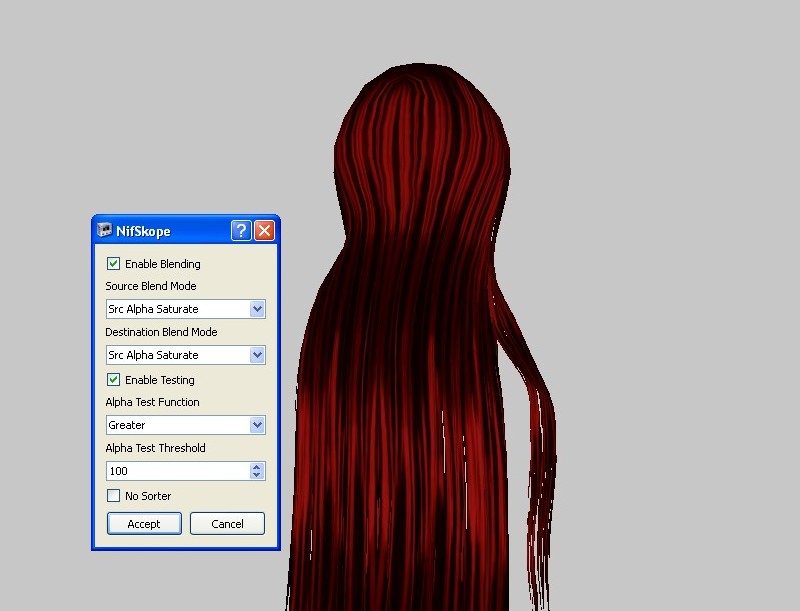Click the Accept button
This screenshot has width=800, height=611.
click(144, 524)
